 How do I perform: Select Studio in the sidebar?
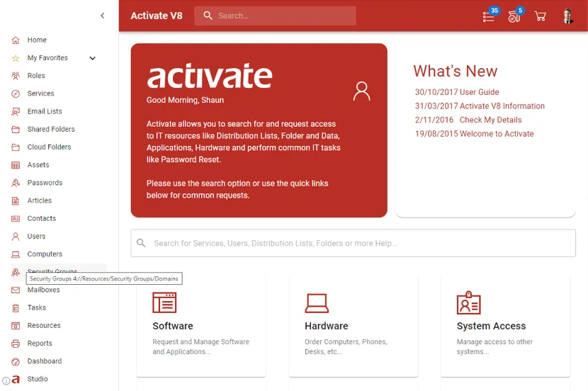tap(37, 379)
